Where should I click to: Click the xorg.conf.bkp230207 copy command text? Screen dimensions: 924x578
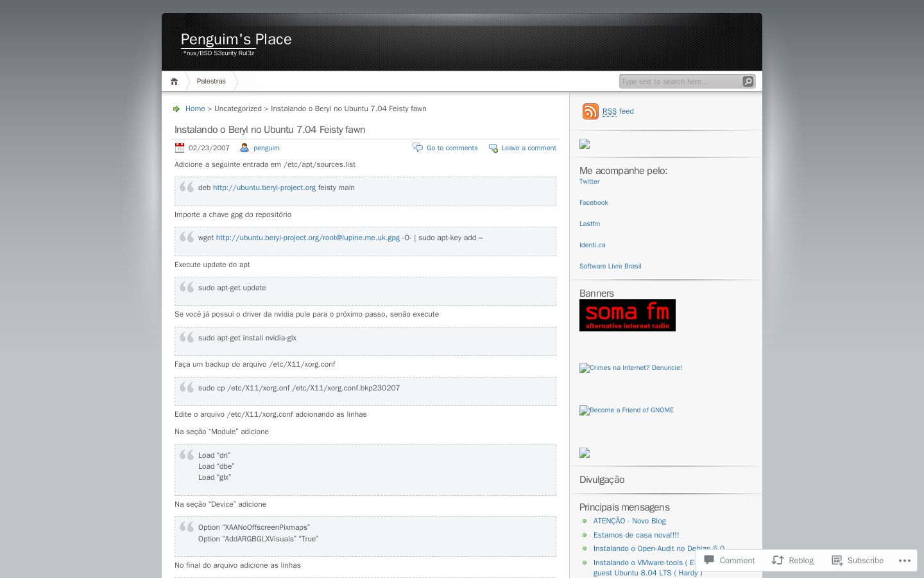click(299, 389)
